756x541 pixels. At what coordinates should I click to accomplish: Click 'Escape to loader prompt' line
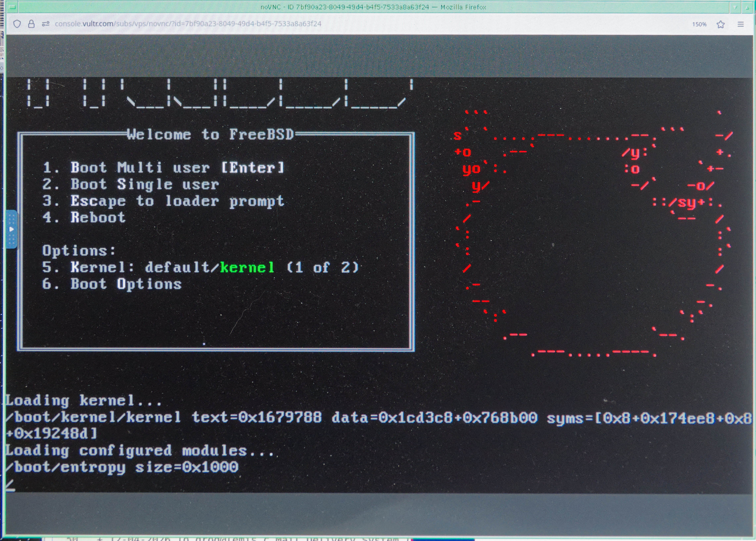coord(163,201)
